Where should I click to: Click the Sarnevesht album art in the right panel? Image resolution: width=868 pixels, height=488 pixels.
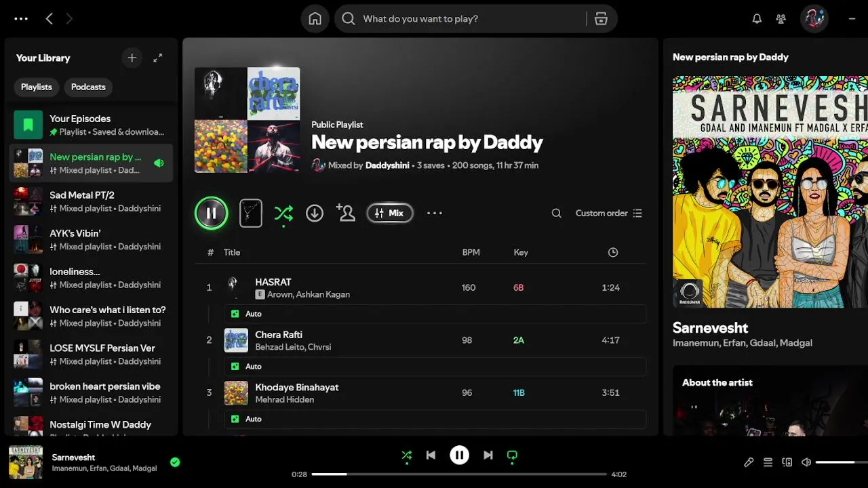point(770,192)
